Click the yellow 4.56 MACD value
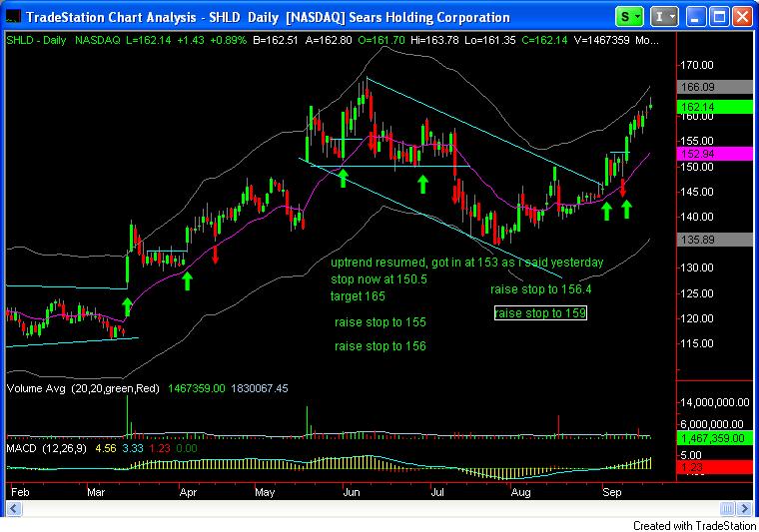The width and height of the screenshot is (759, 532). 106,448
